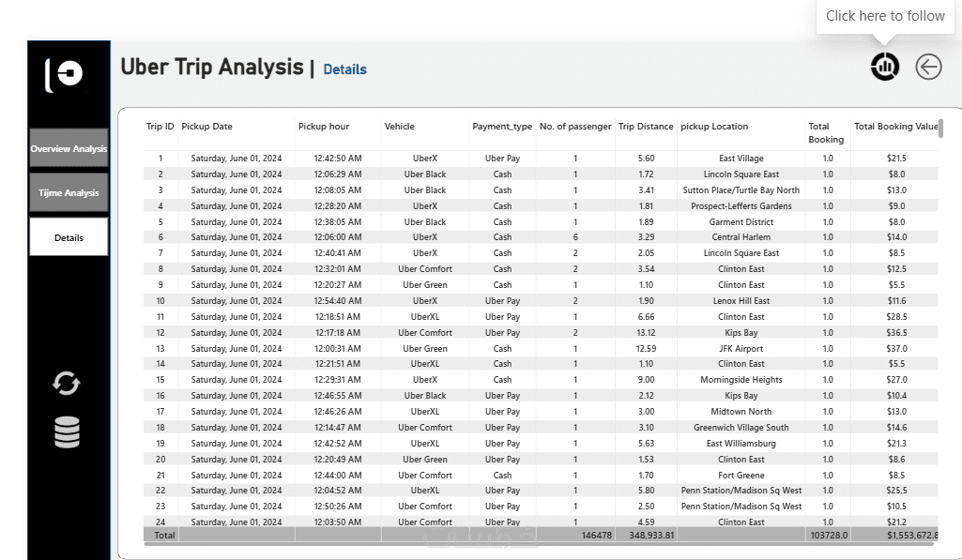Click the table's vertical scrollbar thumb

pos(940,129)
